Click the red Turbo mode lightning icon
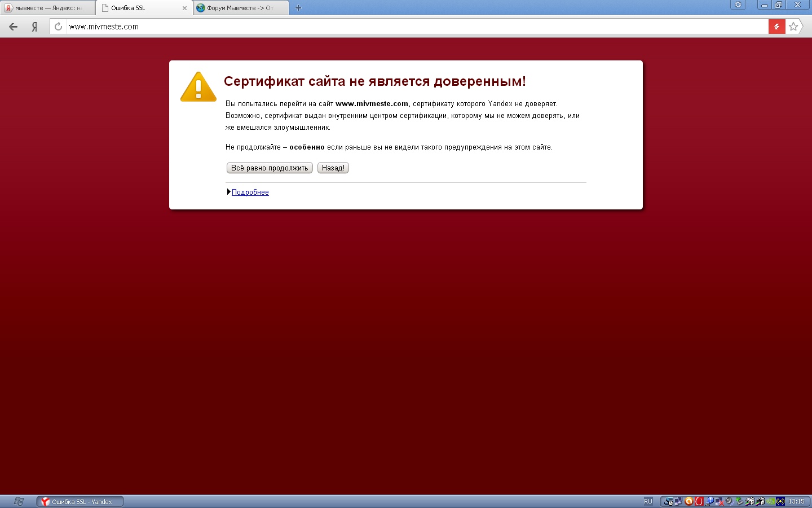The width and height of the screenshot is (812, 508). coord(777,27)
